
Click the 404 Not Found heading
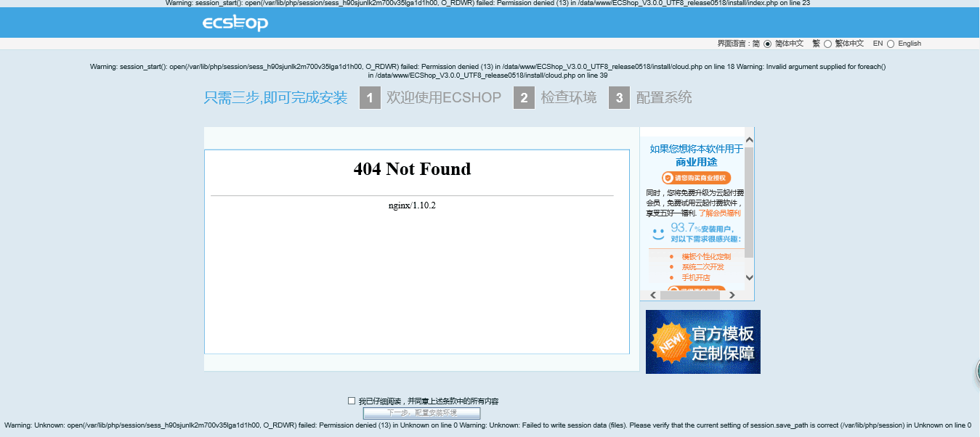(412, 169)
